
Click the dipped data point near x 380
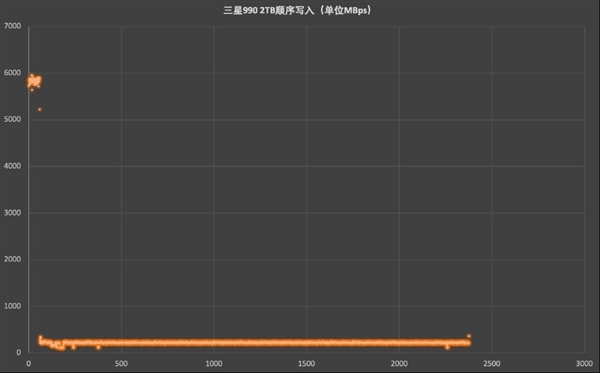coord(98,347)
